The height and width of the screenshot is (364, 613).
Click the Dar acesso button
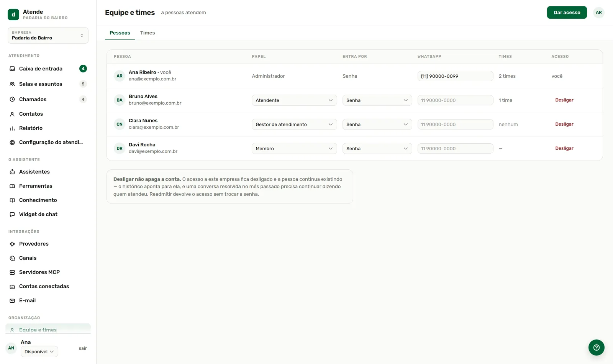point(567,12)
